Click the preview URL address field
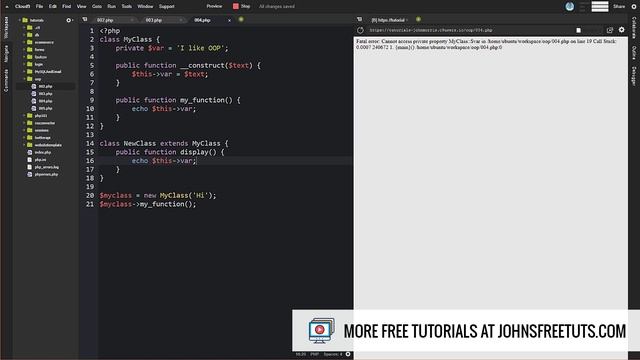Image resolution: width=640 pixels, height=360 pixels. [x=469, y=30]
